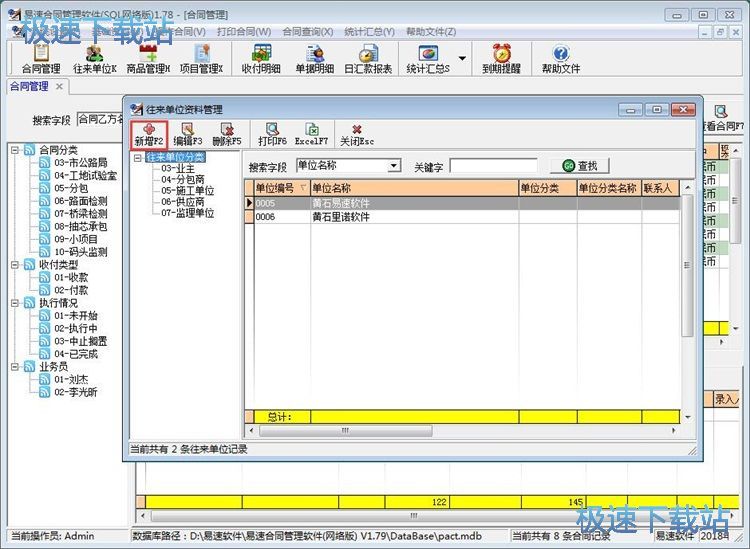Viewport: 750px width, 549px height.
Task: Open 到期提醒 reminder toolbar icon
Action: (502, 59)
